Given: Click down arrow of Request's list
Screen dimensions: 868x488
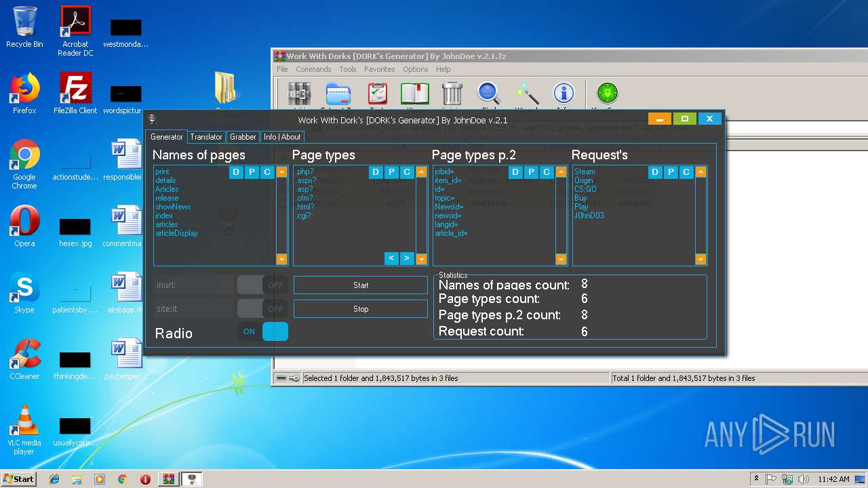Looking at the screenshot, I should [x=701, y=259].
